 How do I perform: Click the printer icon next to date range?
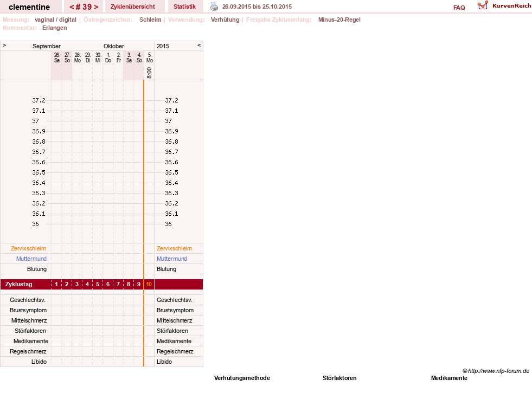[214, 7]
